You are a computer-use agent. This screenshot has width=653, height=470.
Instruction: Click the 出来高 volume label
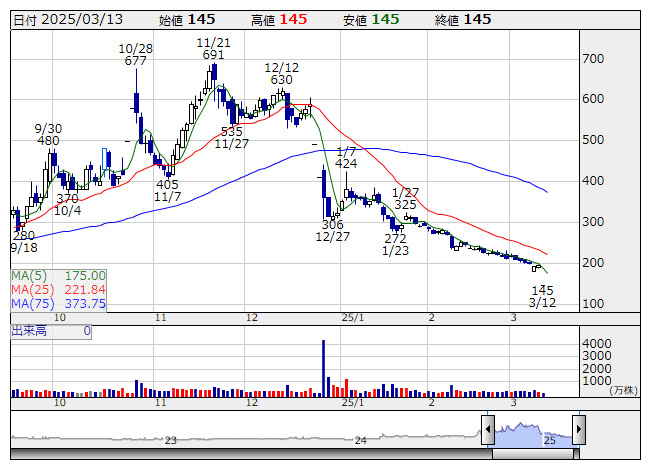point(28,330)
